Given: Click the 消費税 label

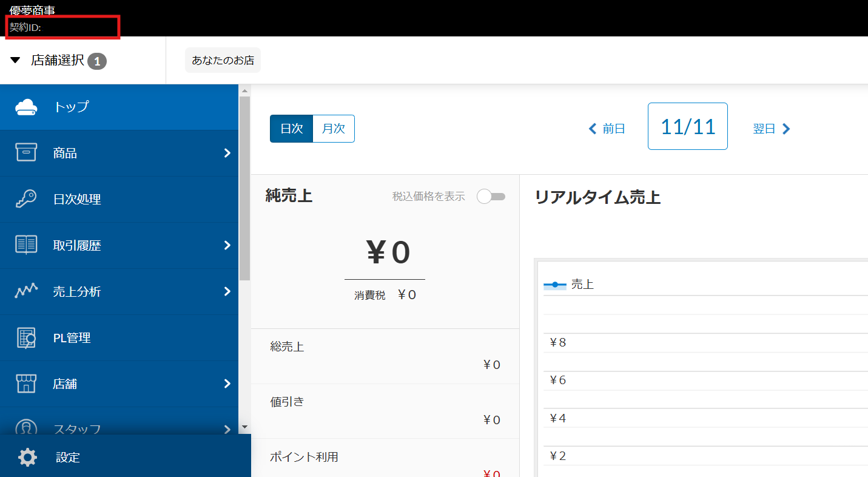Looking at the screenshot, I should (370, 296).
